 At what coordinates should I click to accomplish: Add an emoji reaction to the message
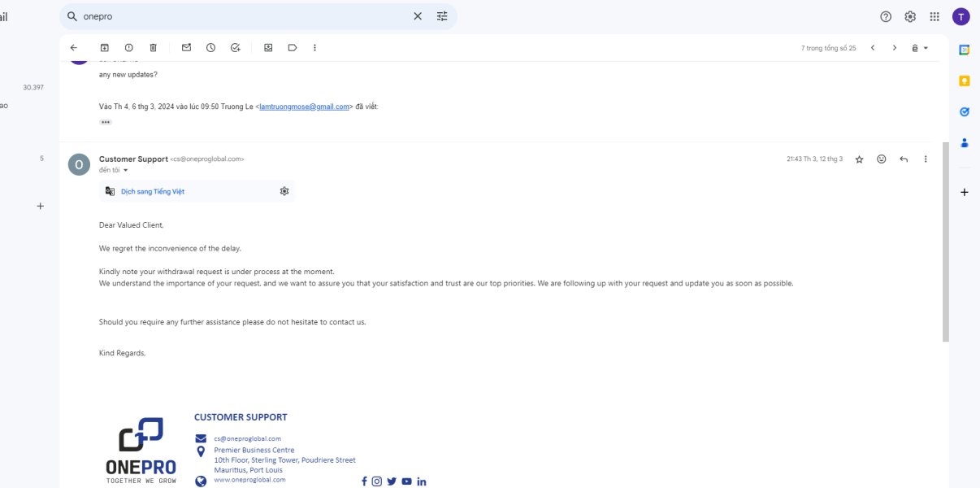click(882, 159)
